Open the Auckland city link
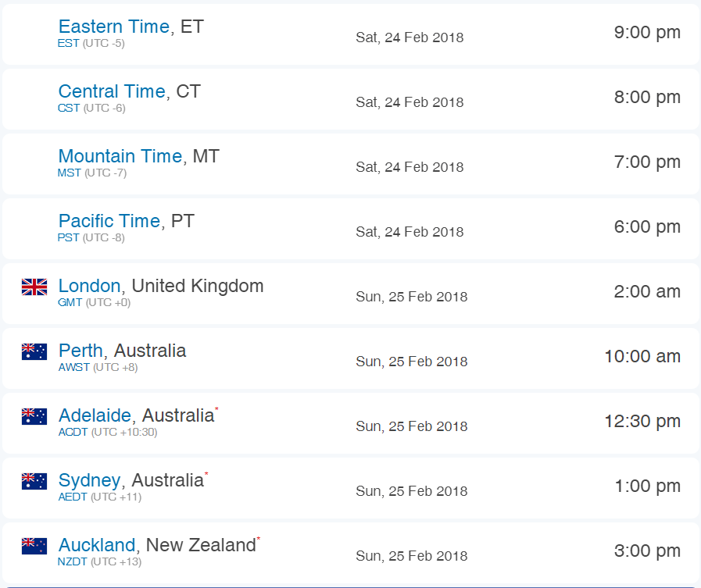Viewport: 701px width, 588px height. [x=97, y=544]
